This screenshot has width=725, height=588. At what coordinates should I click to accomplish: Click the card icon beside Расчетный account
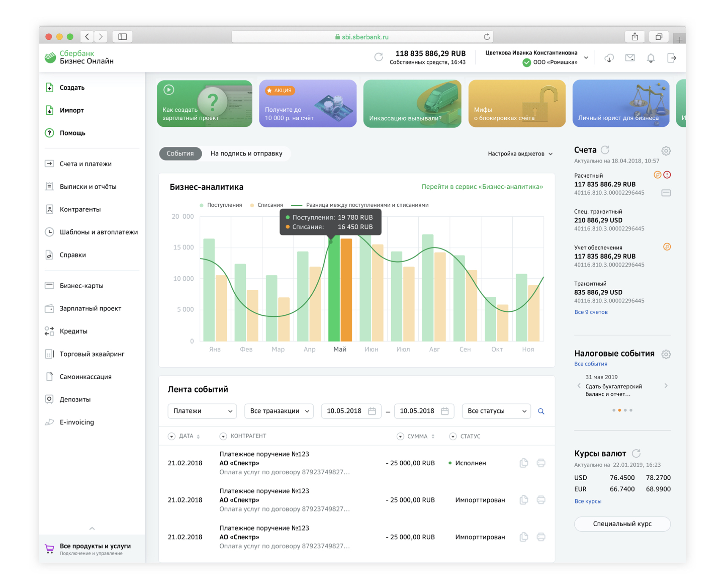click(x=666, y=193)
